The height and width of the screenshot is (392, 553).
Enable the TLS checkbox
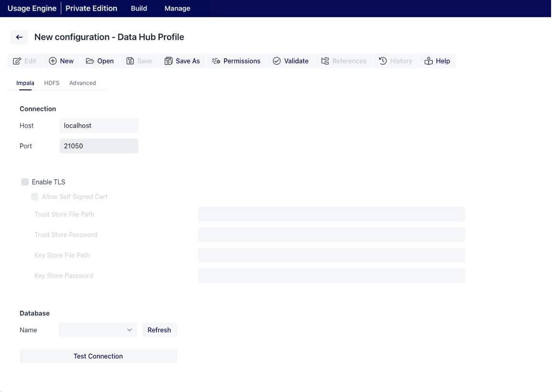pos(25,182)
